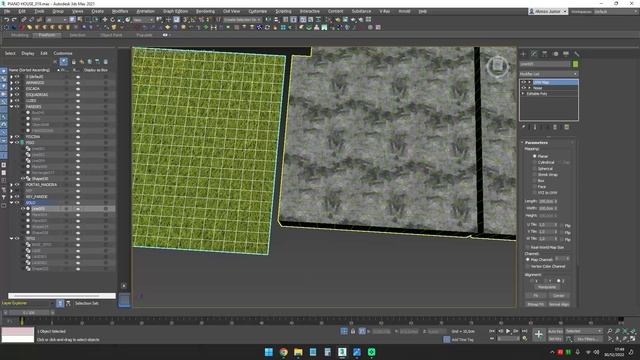Viewport: 640px width, 360px height.
Task: Activate the Select Object tool
Action: tap(72, 20)
